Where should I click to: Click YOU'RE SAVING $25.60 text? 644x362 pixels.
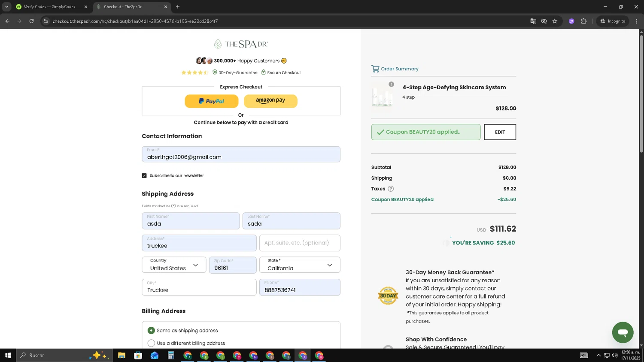click(483, 243)
